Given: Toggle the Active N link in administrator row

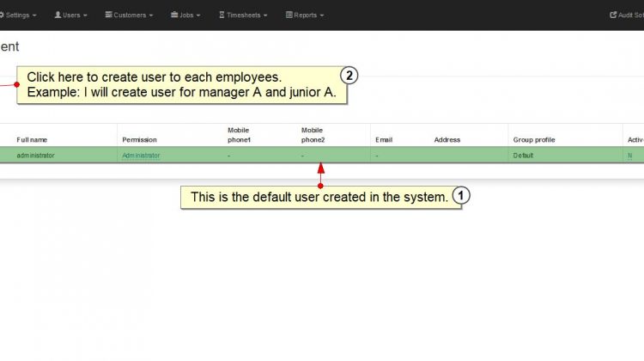Looking at the screenshot, I should click(x=629, y=156).
